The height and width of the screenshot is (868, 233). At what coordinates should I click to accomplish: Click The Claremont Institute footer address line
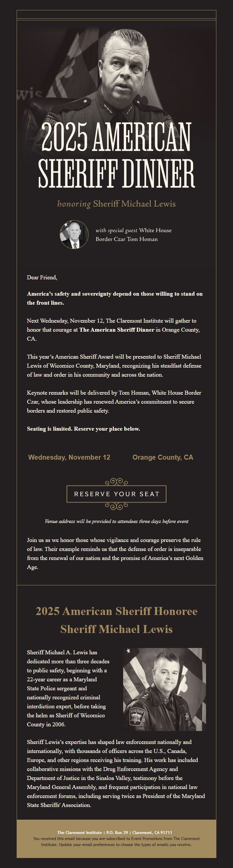click(x=115, y=832)
